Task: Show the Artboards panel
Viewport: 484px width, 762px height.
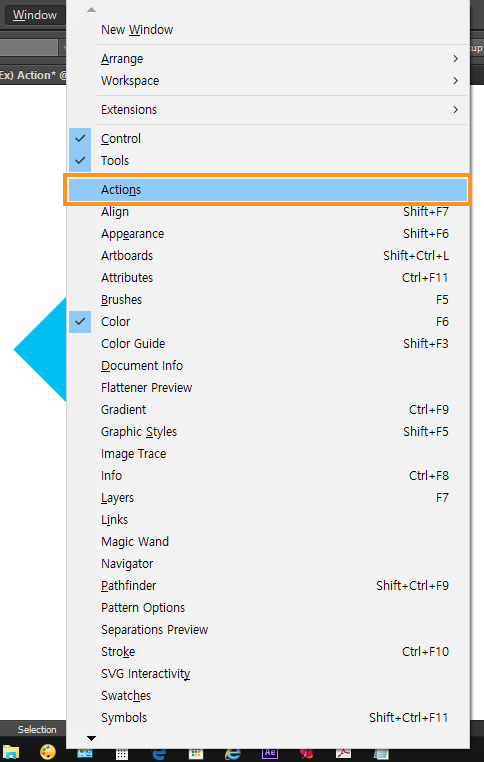Action: click(268, 256)
